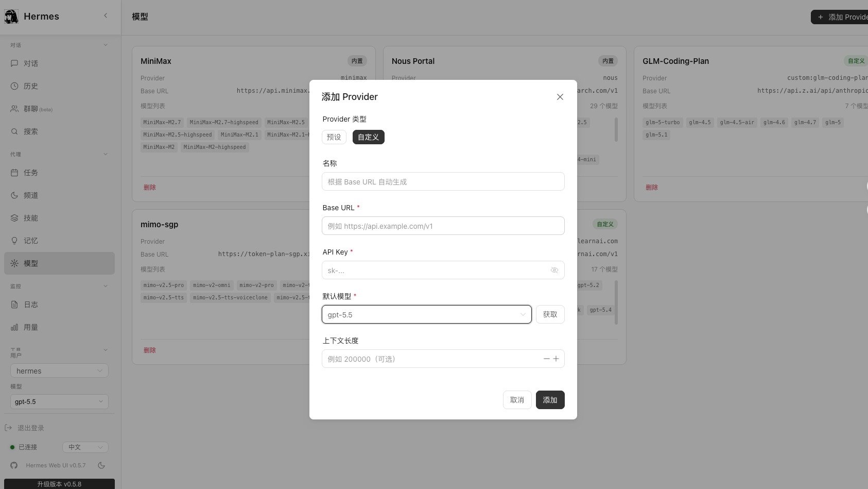Click MiniMax-M2.7-highspeed model tag
Image resolution: width=868 pixels, height=489 pixels.
coord(224,122)
